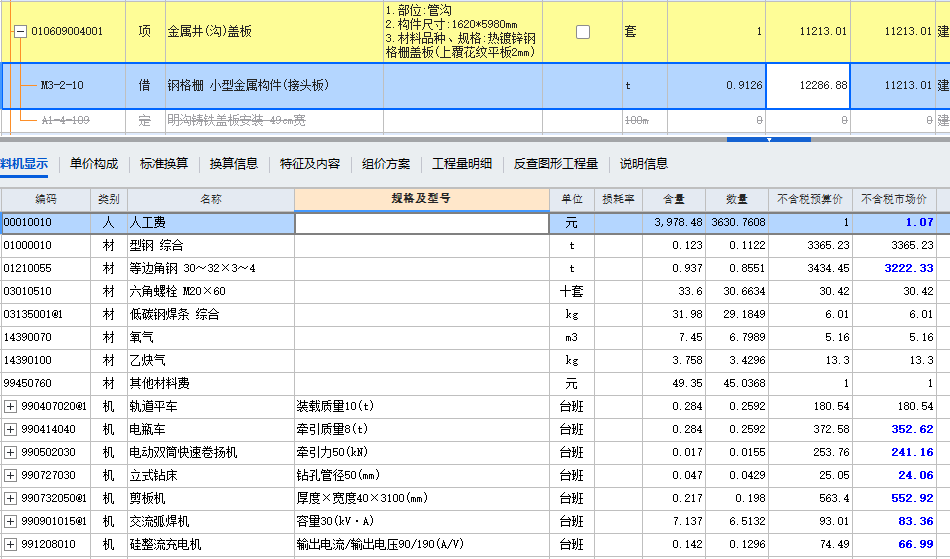Open the 说明信息 tab
The image size is (950, 559).
pos(643,164)
